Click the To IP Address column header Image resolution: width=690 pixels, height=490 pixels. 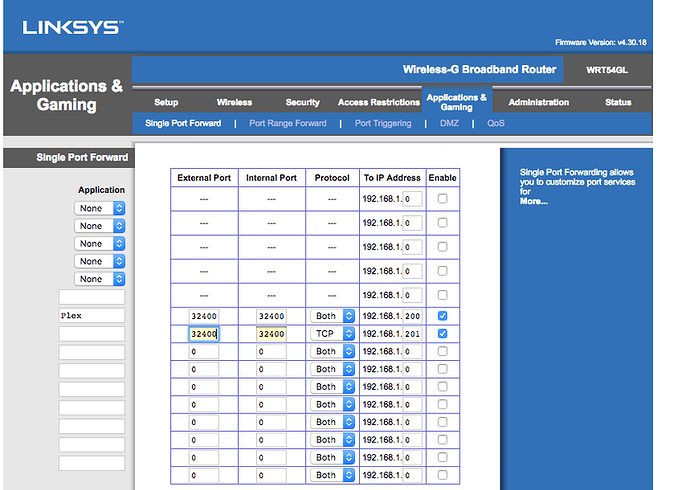tap(392, 178)
